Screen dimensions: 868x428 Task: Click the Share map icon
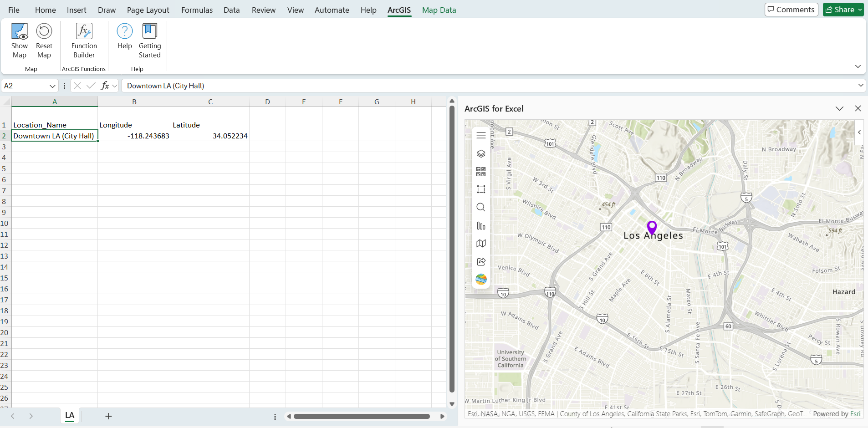coord(481,262)
